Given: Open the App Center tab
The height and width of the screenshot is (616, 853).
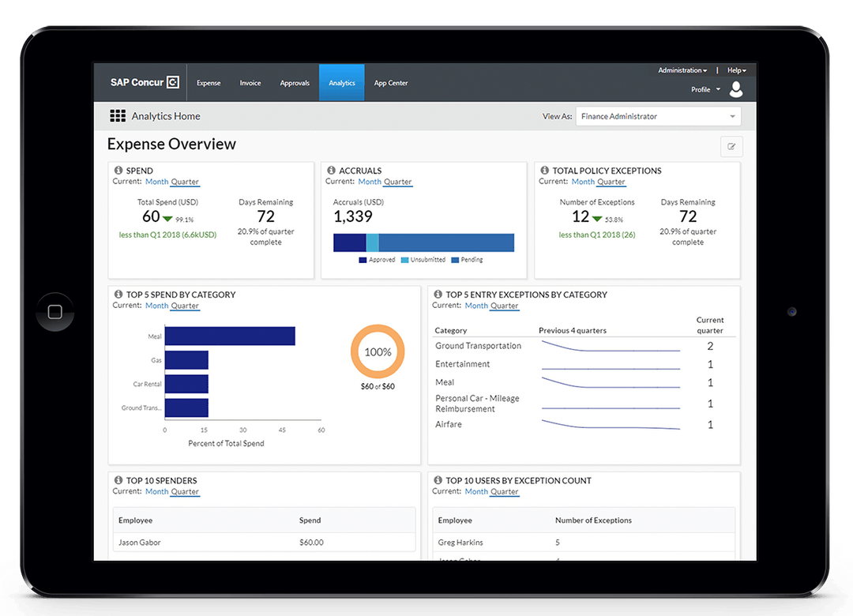Looking at the screenshot, I should pos(390,82).
